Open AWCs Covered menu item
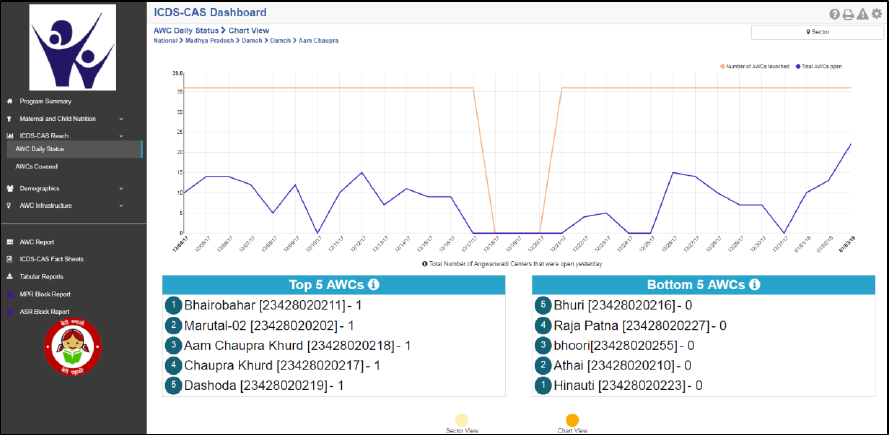The width and height of the screenshot is (889, 435). tap(37, 167)
